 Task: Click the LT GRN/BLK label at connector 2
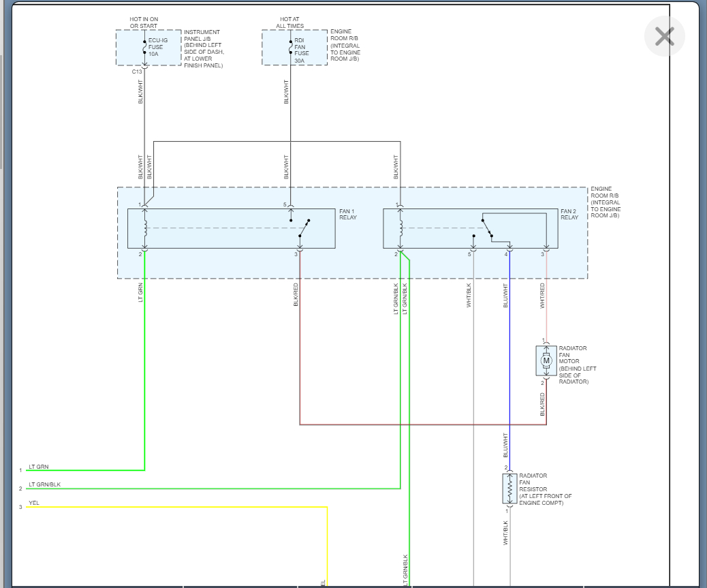44,484
